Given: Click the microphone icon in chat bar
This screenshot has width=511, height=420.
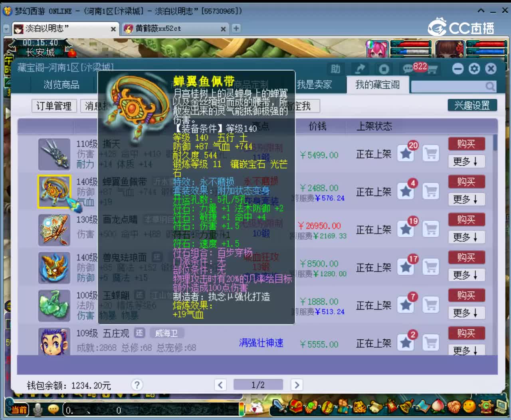Looking at the screenshot, I should [x=38, y=409].
